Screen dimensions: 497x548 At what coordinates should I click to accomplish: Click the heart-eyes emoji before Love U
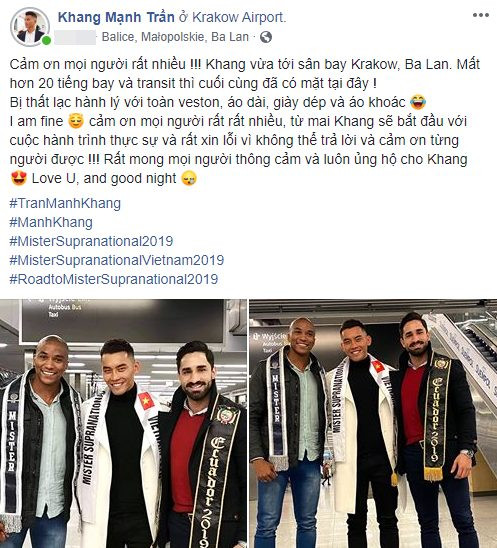[19, 178]
